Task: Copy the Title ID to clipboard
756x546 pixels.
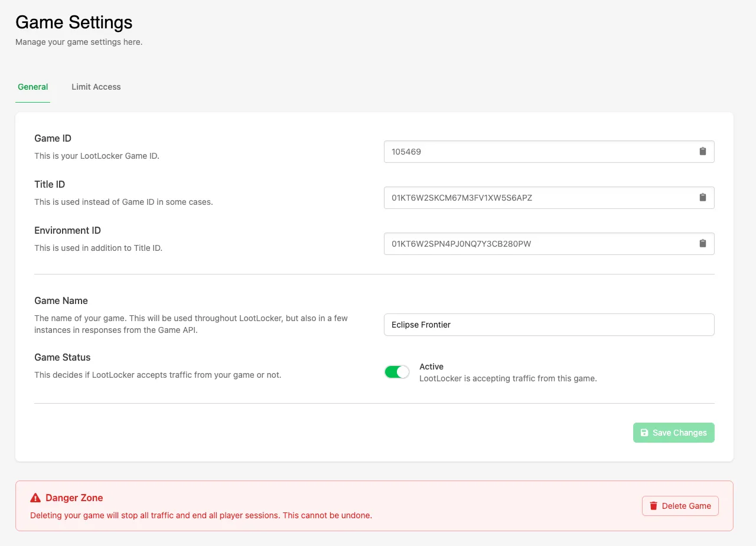Action: (703, 197)
